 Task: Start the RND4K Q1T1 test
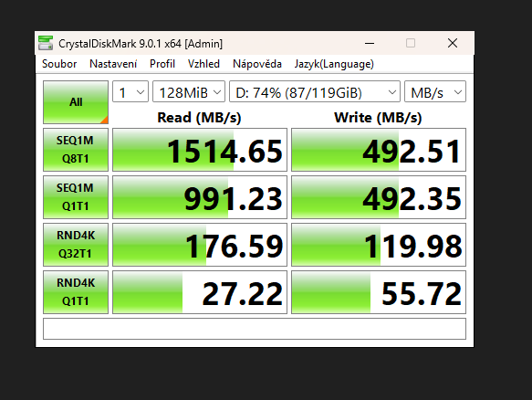pos(76,292)
